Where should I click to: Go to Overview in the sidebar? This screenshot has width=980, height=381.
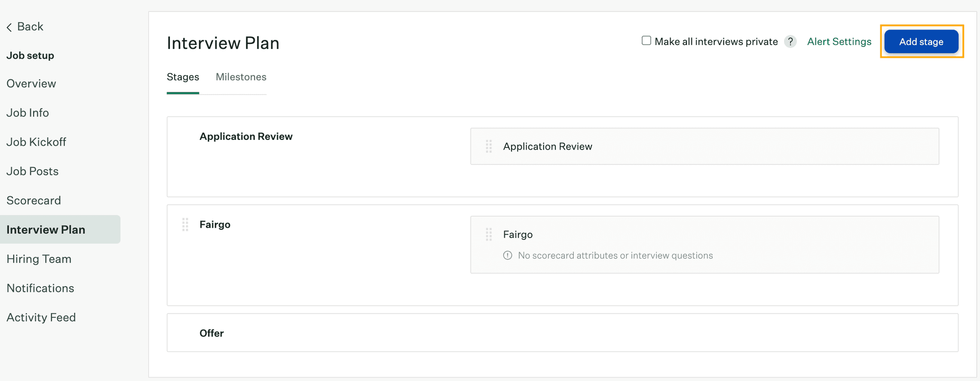tap(31, 84)
